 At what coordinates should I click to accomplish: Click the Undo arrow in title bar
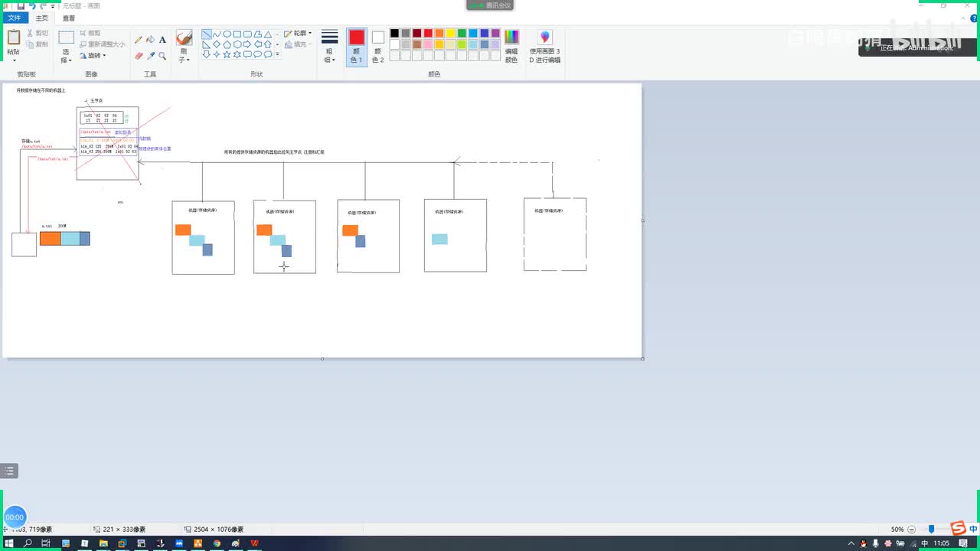click(32, 6)
